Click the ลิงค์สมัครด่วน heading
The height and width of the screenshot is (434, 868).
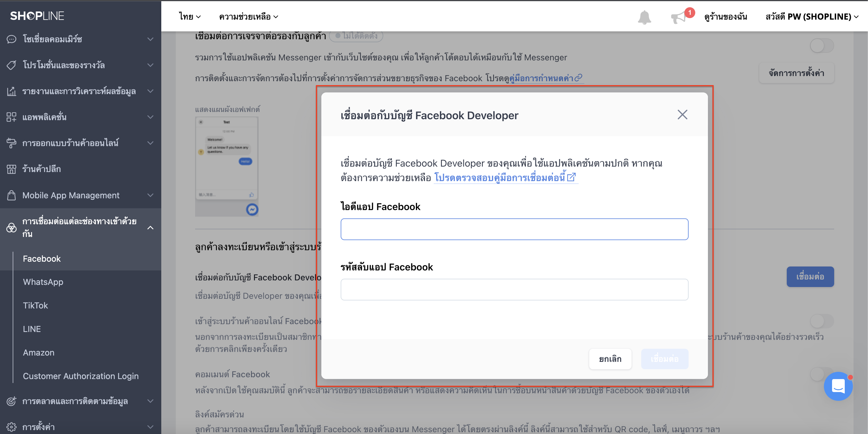pyautogui.click(x=219, y=414)
